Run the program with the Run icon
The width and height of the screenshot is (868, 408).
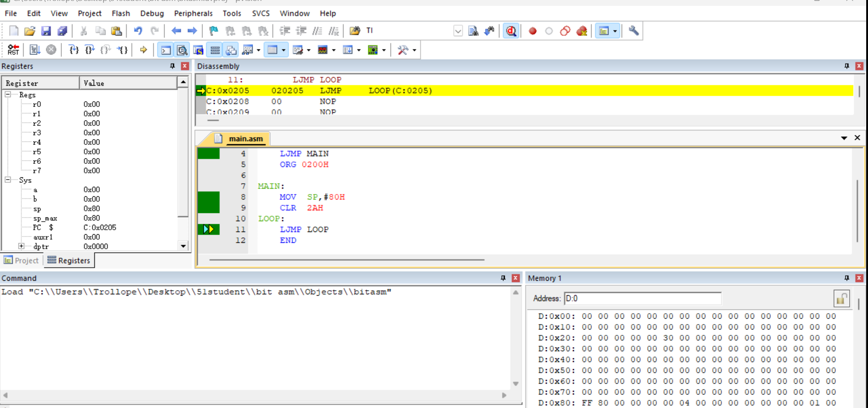click(x=35, y=50)
